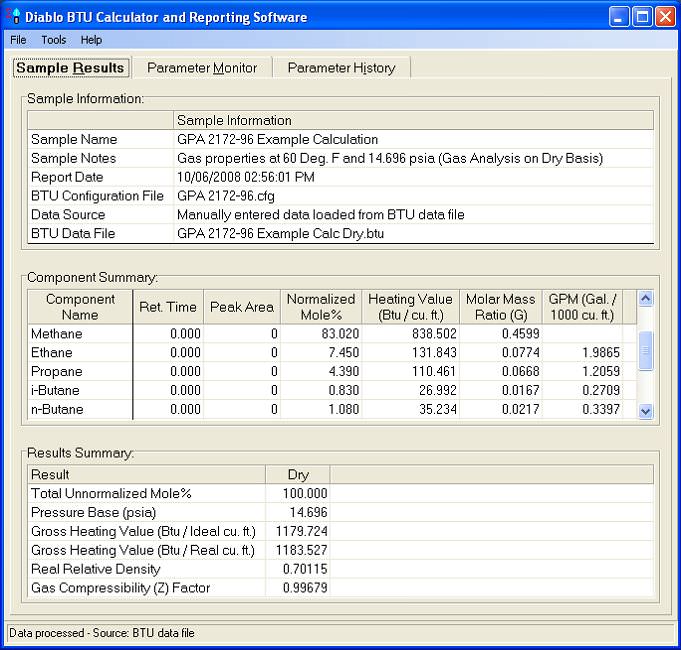Click the Gas Compressibility (Z) Factor label
This screenshot has height=650, width=681.
[x=120, y=588]
